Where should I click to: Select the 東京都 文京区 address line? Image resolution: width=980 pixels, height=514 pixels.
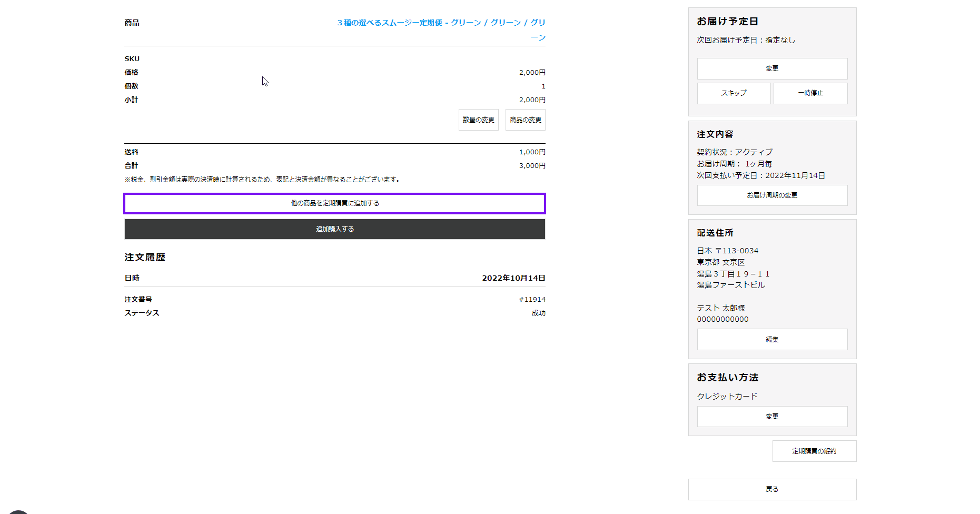point(721,263)
